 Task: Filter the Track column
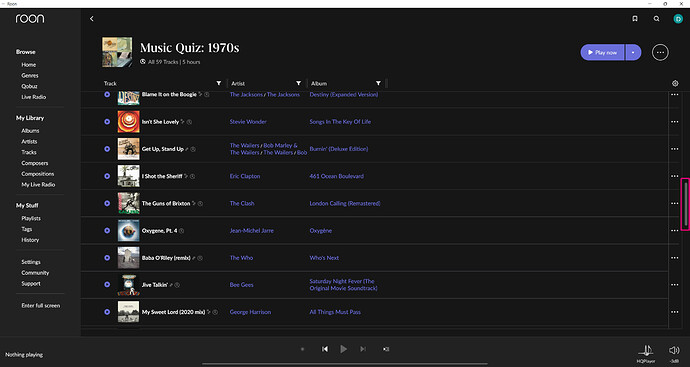(219, 83)
